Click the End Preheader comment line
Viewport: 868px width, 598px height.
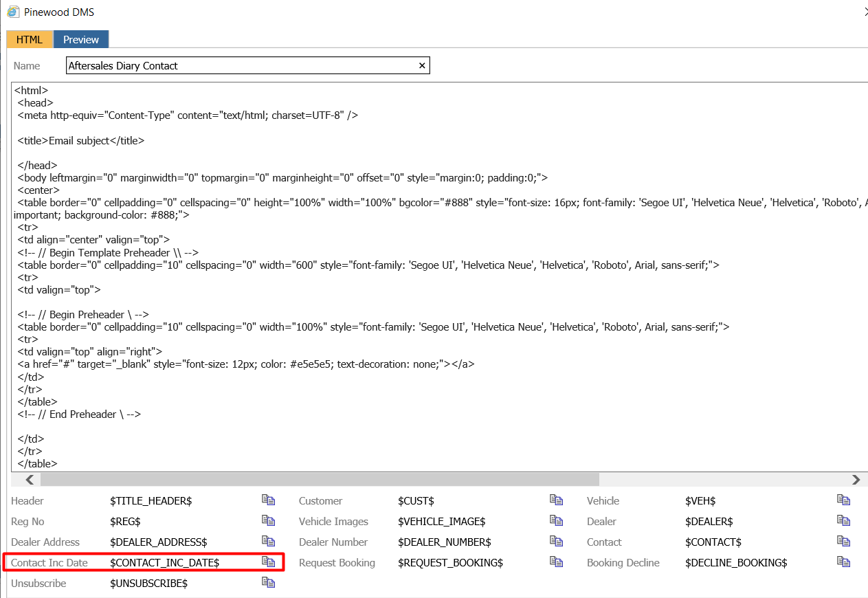[79, 414]
